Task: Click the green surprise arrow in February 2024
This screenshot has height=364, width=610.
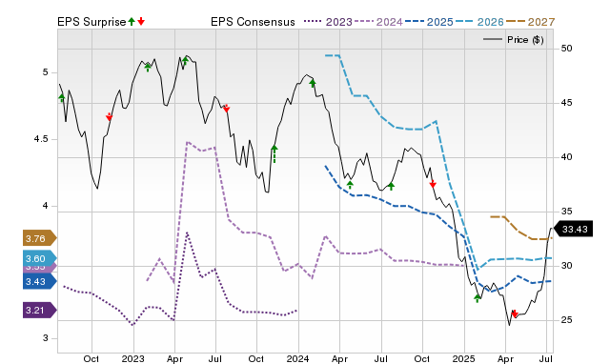Action: [x=313, y=83]
